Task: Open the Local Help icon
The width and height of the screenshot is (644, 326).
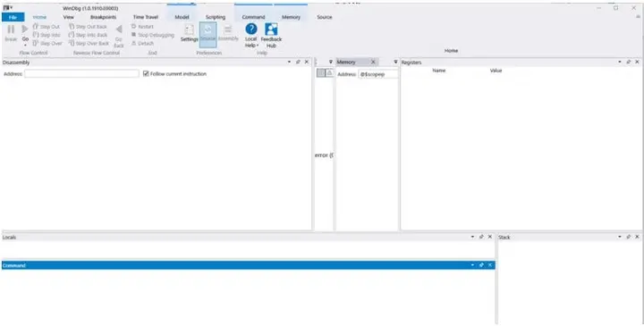Action: coord(251,29)
